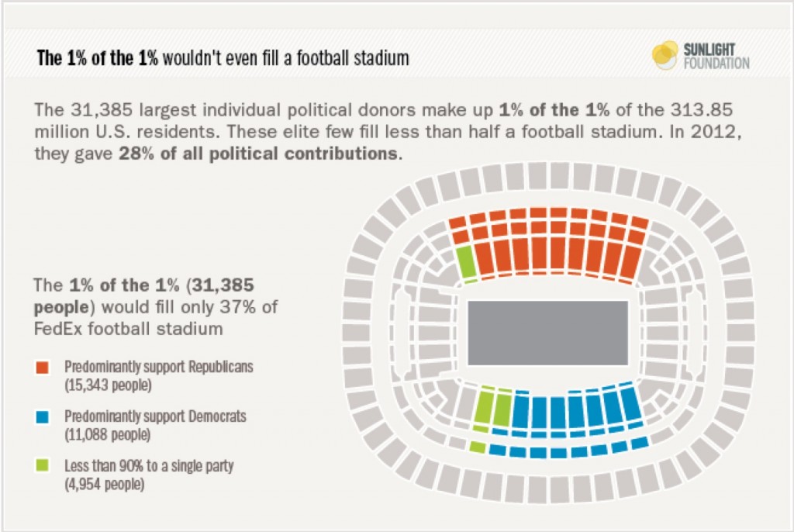Click "Predominantly support Democrats" legend label
This screenshot has height=532, width=794.
pos(155,416)
